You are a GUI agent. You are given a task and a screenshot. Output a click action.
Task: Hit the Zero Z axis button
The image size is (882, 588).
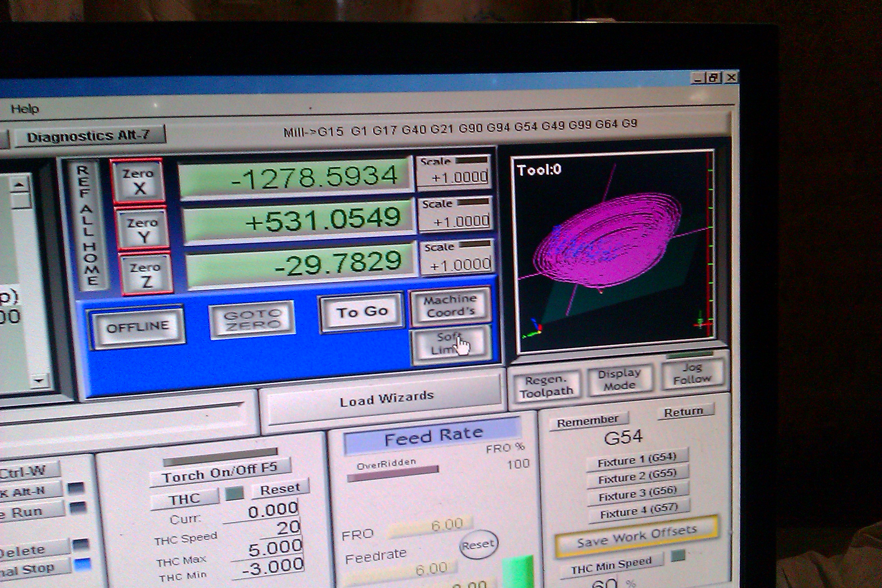(146, 275)
